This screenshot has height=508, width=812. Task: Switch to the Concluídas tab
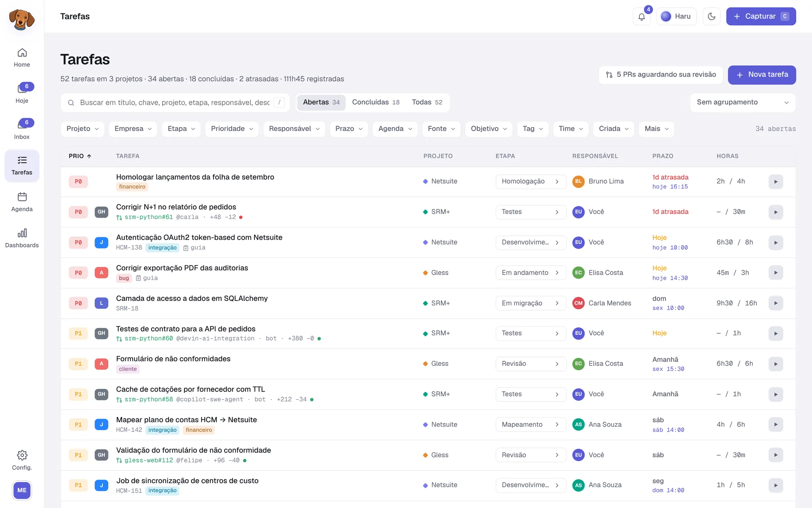pos(376,102)
